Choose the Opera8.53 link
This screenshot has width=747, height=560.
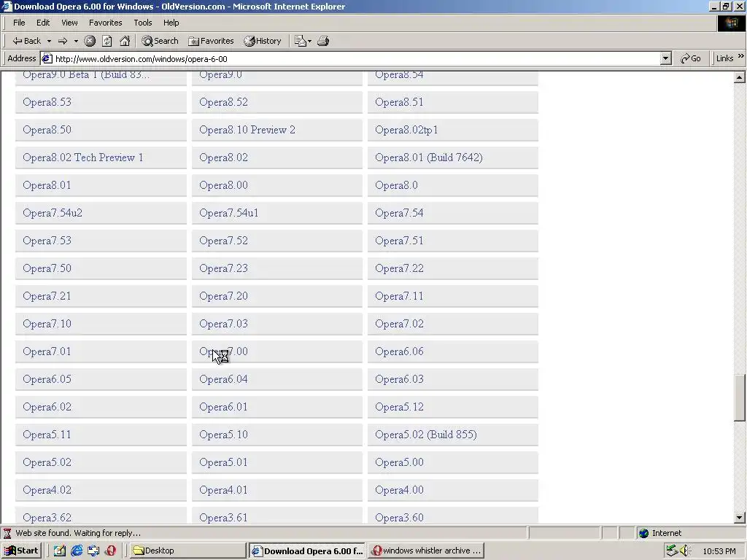pyautogui.click(x=47, y=102)
